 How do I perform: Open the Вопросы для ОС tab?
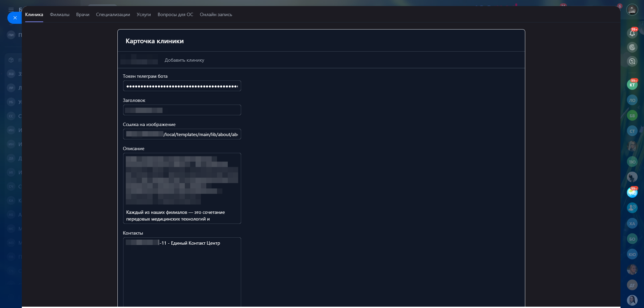[175, 15]
